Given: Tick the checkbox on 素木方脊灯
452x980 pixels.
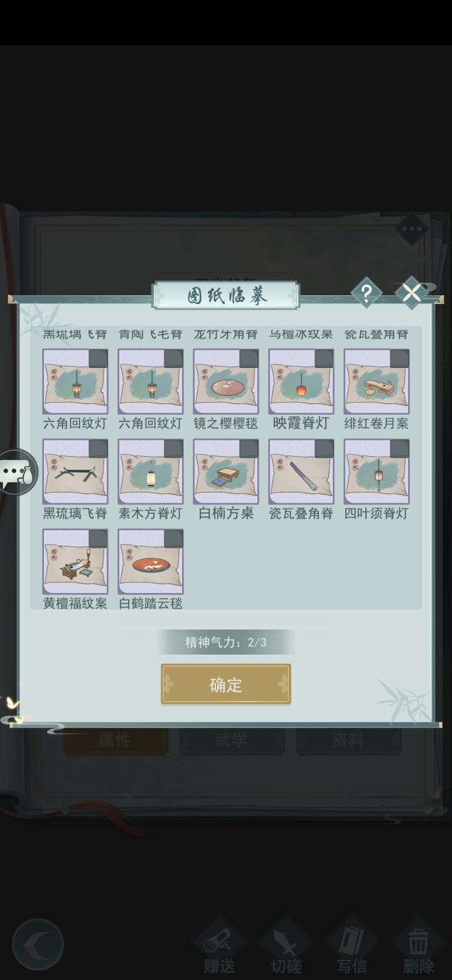Looking at the screenshot, I should click(173, 449).
